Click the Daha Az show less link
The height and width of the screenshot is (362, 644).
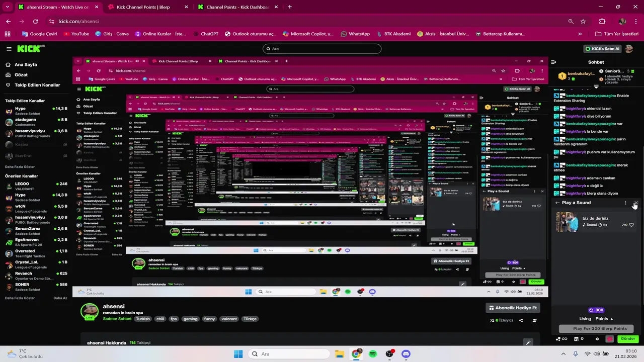pyautogui.click(x=60, y=298)
